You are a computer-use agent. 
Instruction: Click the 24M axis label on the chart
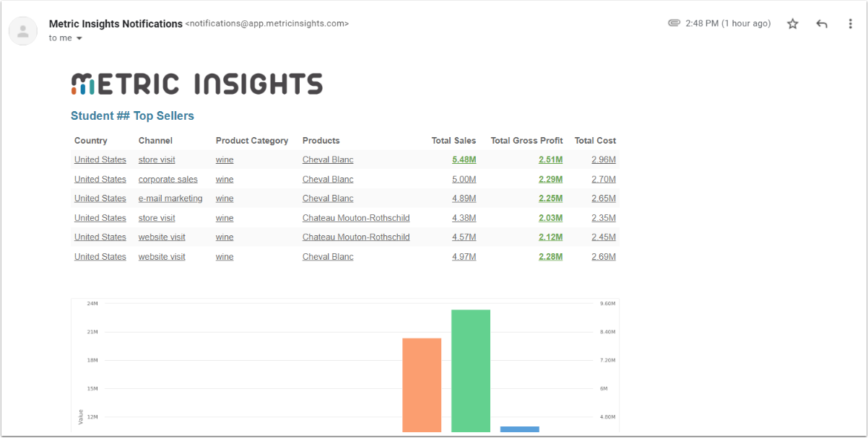tap(92, 304)
